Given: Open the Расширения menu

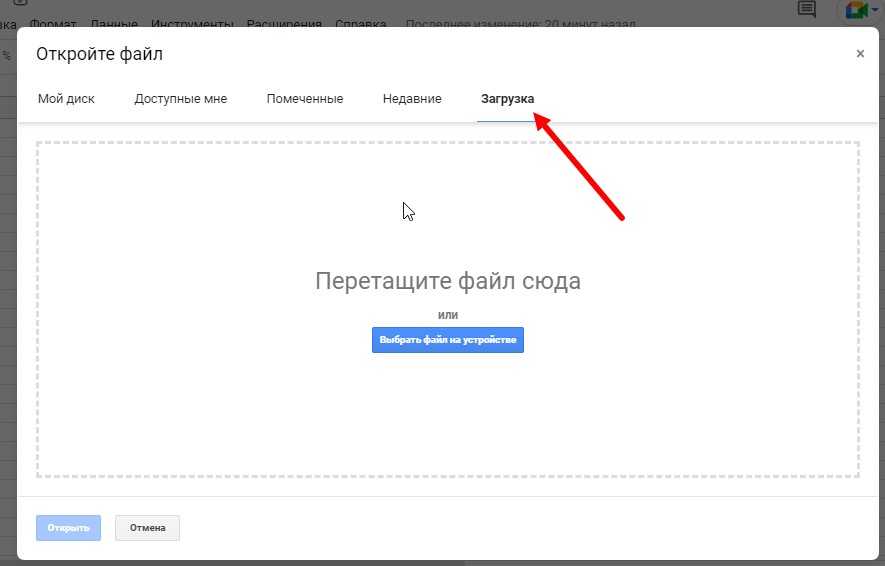Looking at the screenshot, I should (284, 22).
